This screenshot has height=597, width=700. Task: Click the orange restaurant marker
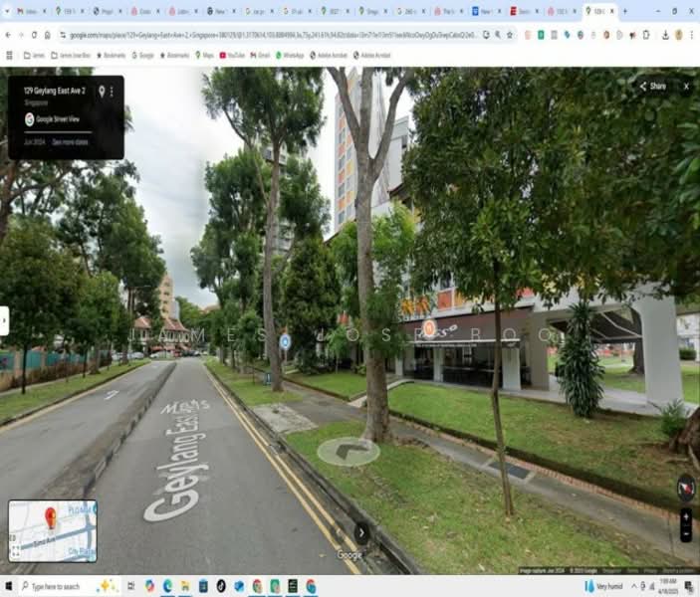[429, 328]
